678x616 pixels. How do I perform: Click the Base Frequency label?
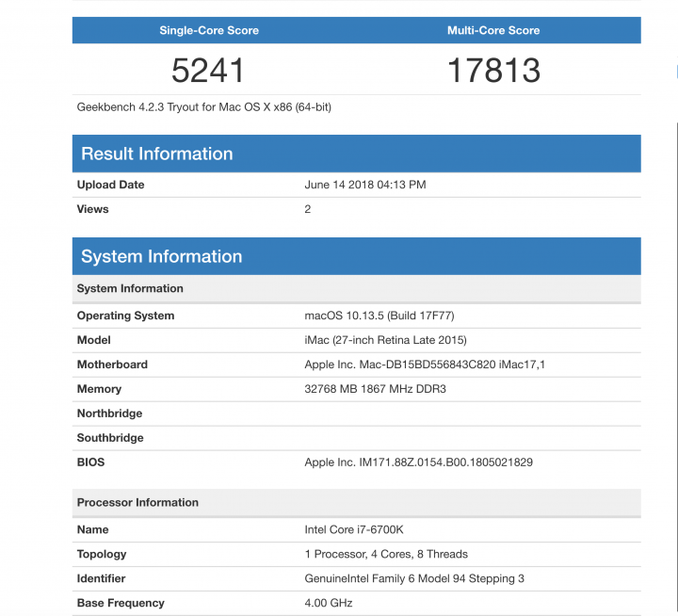(121, 603)
